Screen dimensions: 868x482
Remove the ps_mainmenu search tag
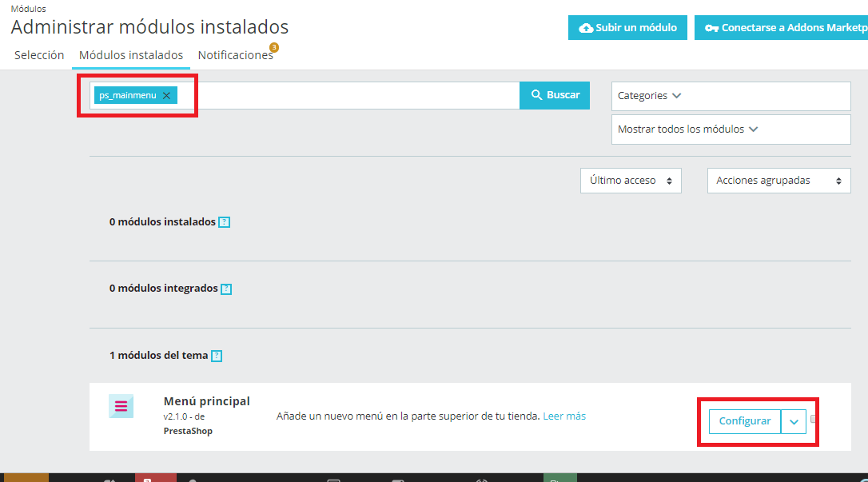(x=166, y=95)
